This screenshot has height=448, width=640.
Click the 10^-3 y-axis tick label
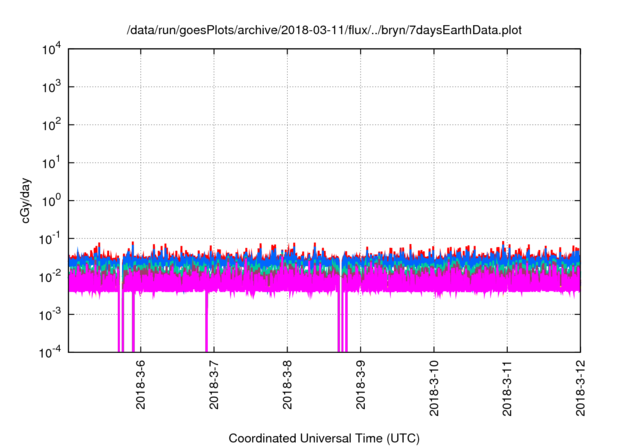tap(50, 315)
